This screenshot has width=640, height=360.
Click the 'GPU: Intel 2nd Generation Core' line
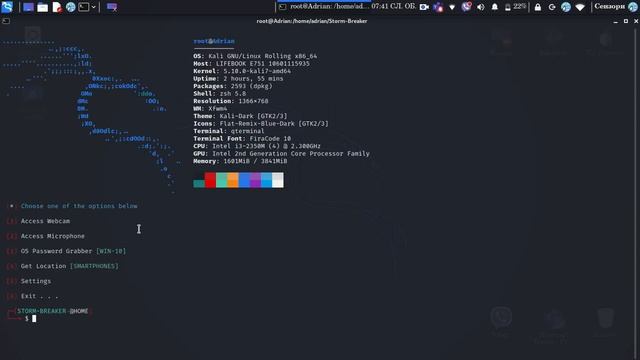[282, 153]
